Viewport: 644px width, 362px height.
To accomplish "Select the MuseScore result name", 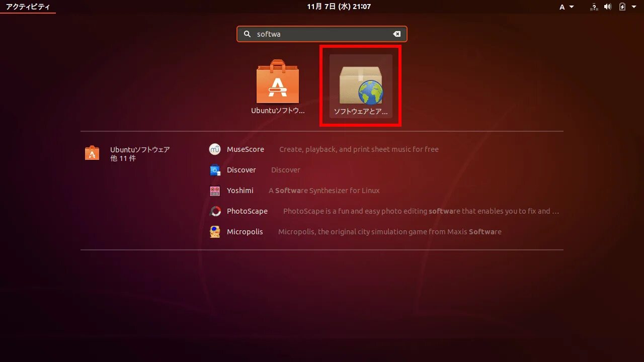I will pos(246,149).
